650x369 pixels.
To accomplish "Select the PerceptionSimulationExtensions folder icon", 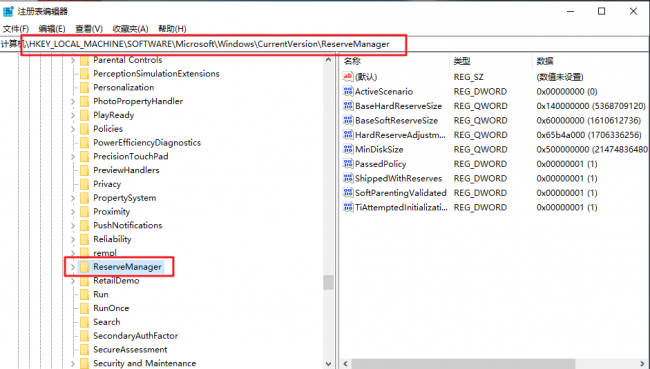I will click(x=84, y=74).
